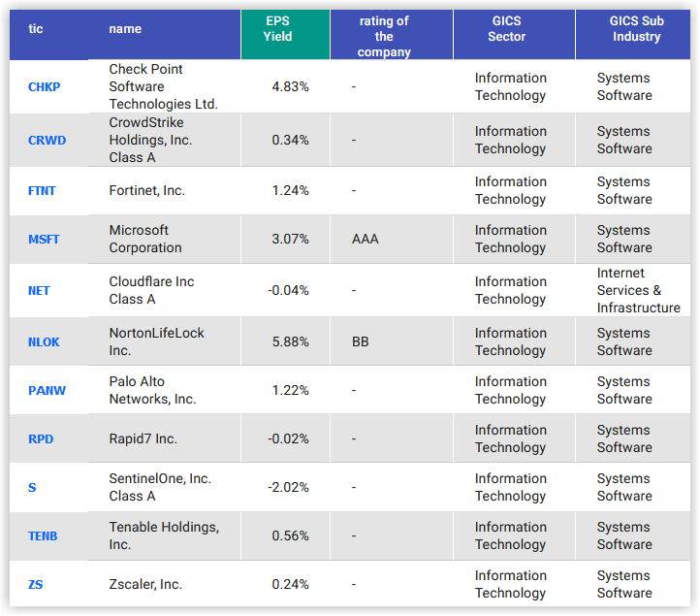Select the Cloudflare Inc Class A cell

click(x=151, y=291)
